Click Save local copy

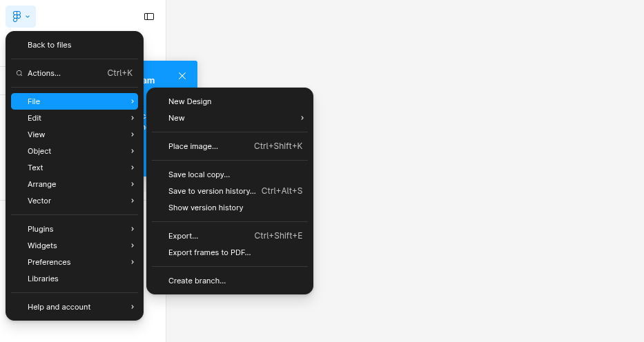tap(199, 174)
